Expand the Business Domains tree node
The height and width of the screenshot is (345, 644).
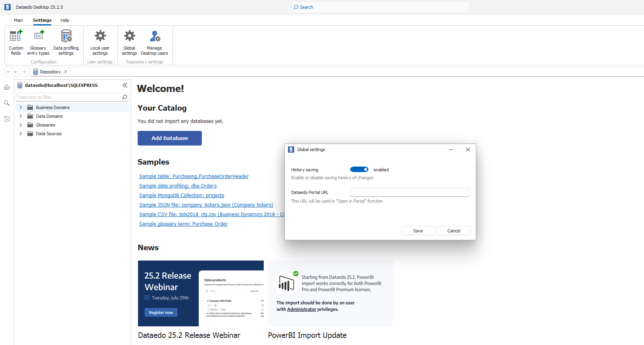pos(21,107)
